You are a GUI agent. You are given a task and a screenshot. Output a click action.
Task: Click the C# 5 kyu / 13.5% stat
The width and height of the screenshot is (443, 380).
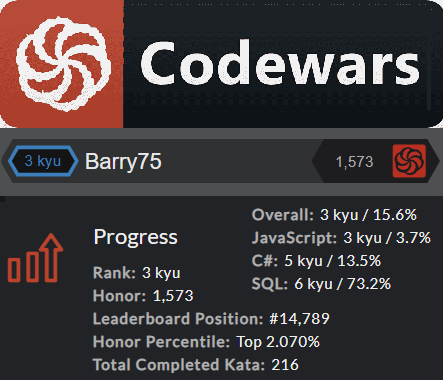coord(316,261)
